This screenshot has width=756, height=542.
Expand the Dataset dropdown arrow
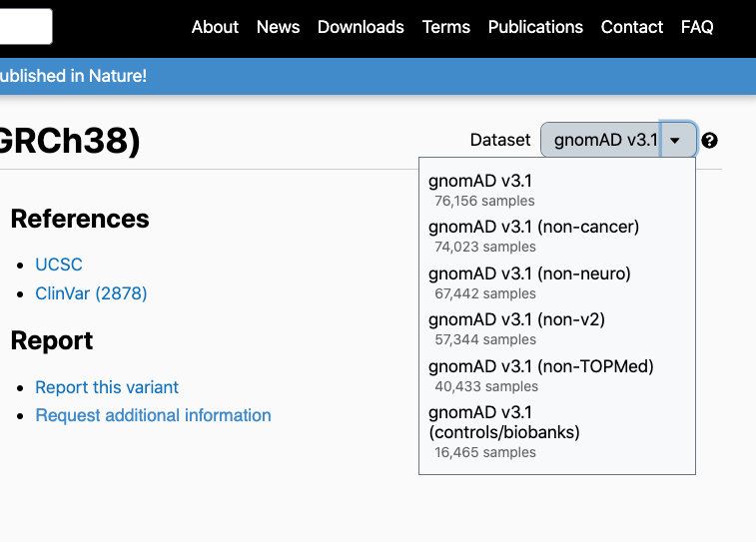click(676, 141)
